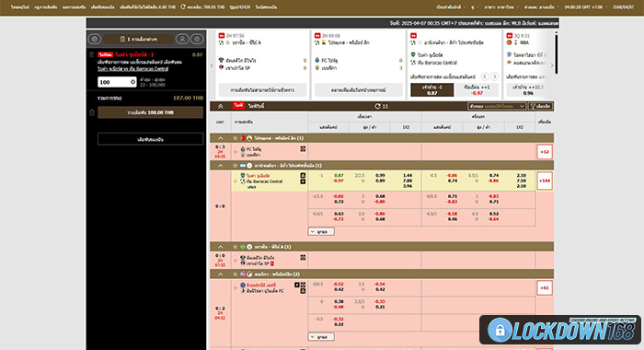
Task: Pick full-time over 2/2.5 odds 0.99
Action: pyautogui.click(x=380, y=175)
